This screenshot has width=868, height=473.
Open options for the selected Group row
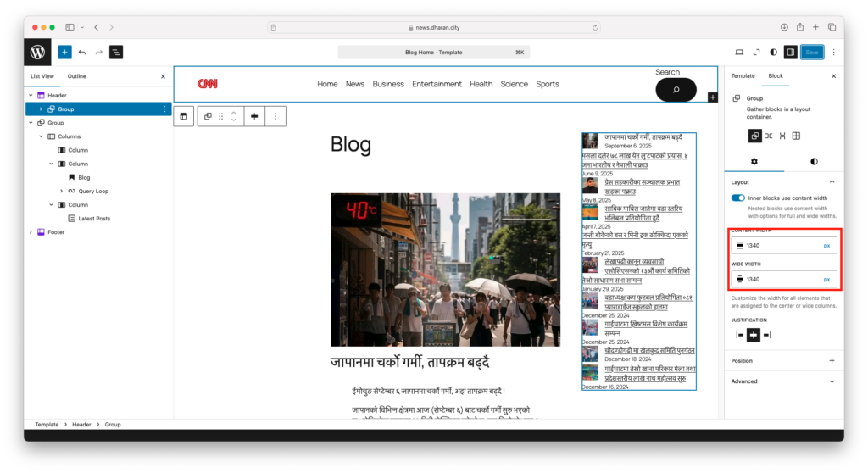click(164, 109)
